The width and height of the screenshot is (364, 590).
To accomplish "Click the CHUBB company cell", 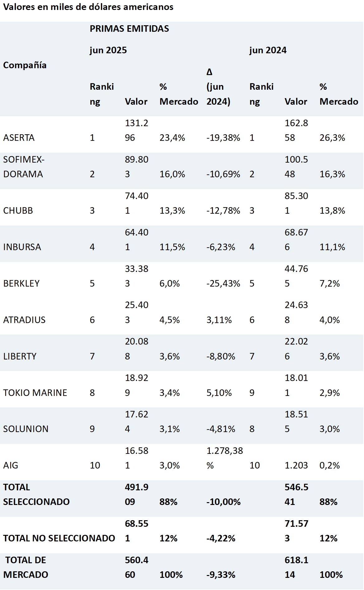I will coord(18,211).
